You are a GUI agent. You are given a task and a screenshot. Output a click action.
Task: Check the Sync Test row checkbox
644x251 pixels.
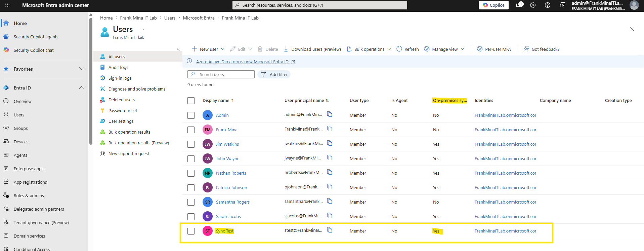pyautogui.click(x=191, y=231)
